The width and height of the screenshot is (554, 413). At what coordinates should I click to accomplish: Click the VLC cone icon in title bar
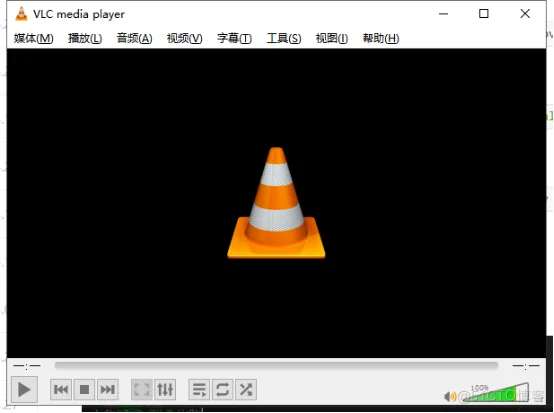pyautogui.click(x=21, y=14)
